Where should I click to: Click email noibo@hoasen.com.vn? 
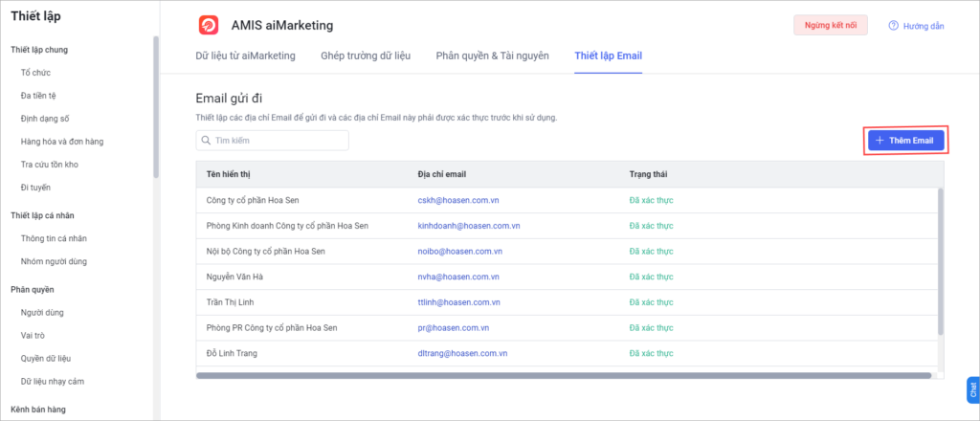[460, 251]
